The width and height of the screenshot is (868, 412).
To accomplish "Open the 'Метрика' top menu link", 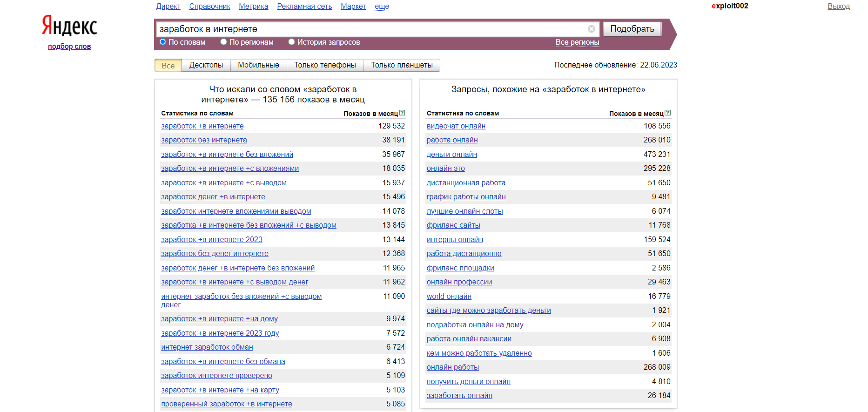I will (x=254, y=7).
